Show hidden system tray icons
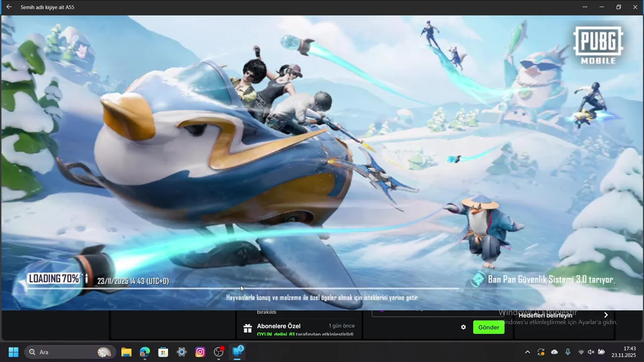 (x=527, y=352)
